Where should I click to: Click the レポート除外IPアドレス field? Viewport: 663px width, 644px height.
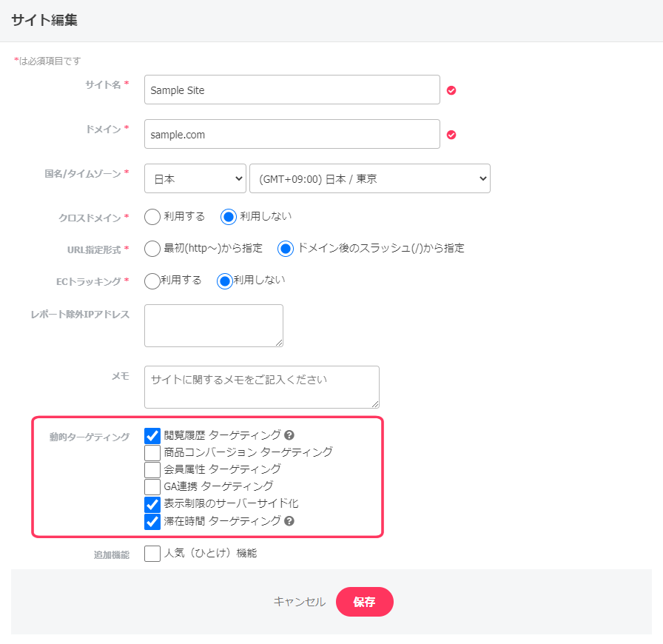point(213,325)
